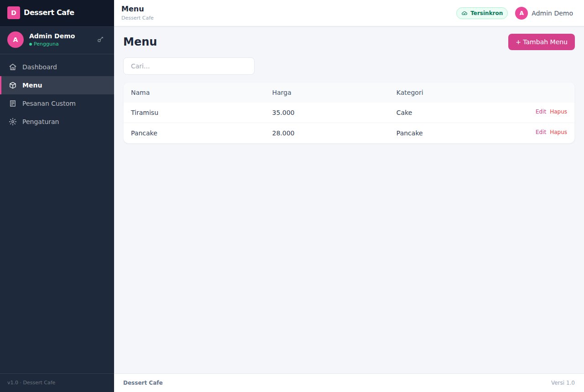Click the Tersinkron sync status badge

(x=482, y=13)
